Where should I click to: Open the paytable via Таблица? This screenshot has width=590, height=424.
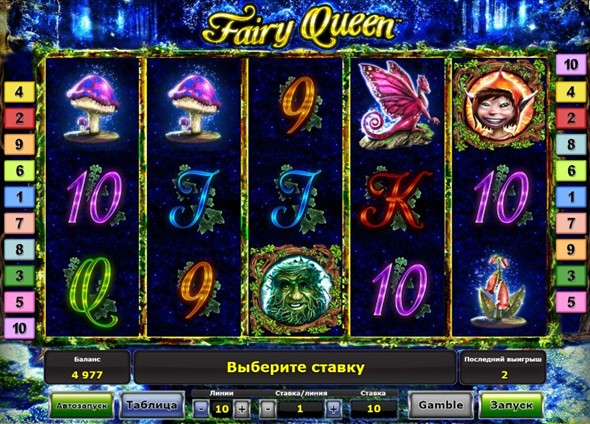[x=152, y=405]
